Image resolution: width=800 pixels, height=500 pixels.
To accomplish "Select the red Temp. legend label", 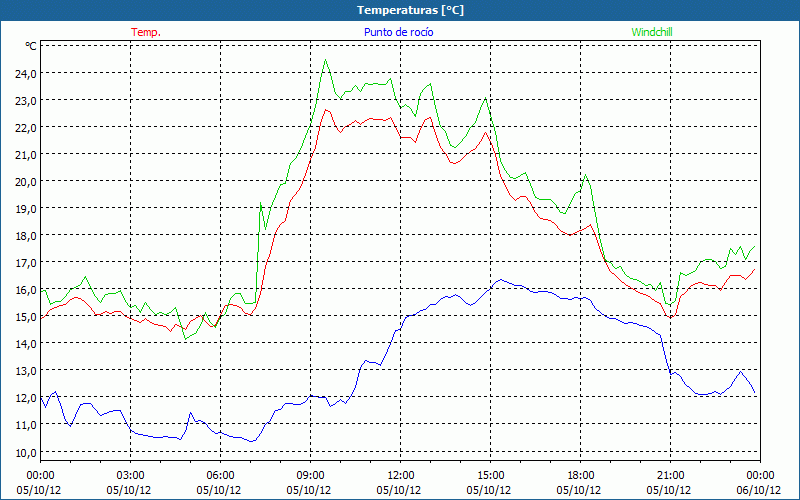I will [146, 32].
